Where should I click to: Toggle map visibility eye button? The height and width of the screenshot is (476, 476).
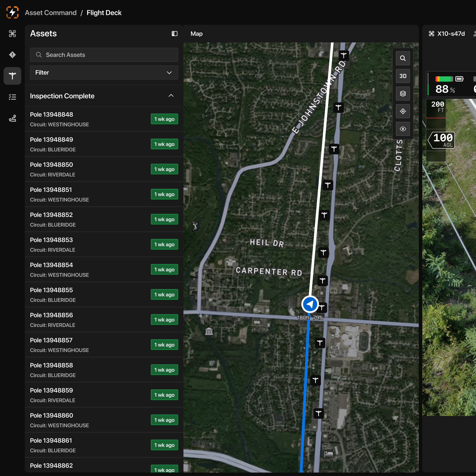[x=403, y=129]
